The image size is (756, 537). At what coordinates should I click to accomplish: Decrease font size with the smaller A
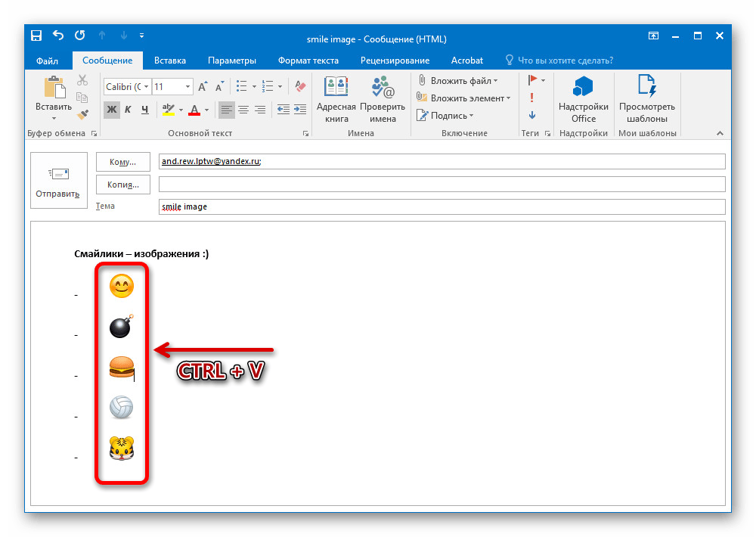(x=220, y=87)
